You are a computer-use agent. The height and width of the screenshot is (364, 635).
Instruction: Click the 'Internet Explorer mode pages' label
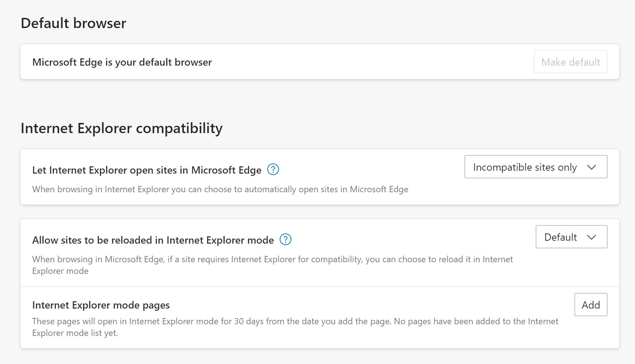101,305
